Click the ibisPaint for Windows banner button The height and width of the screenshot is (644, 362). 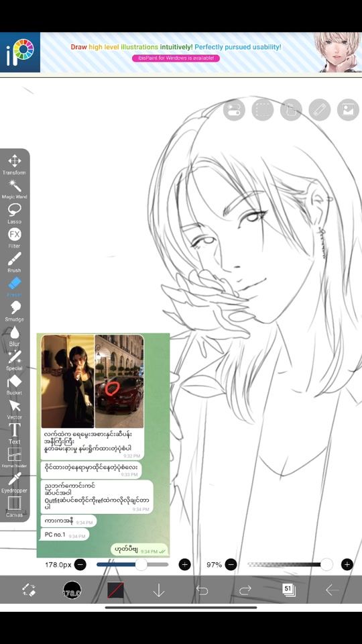click(x=176, y=58)
